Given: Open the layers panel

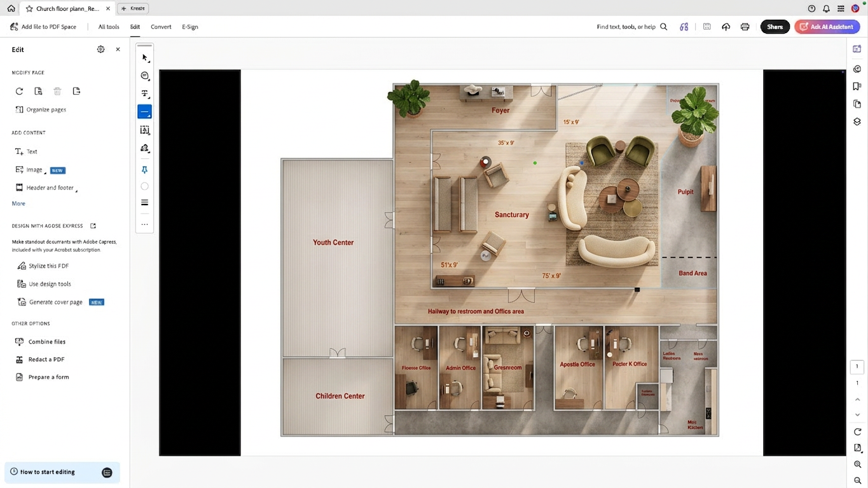Looking at the screenshot, I should tap(857, 121).
